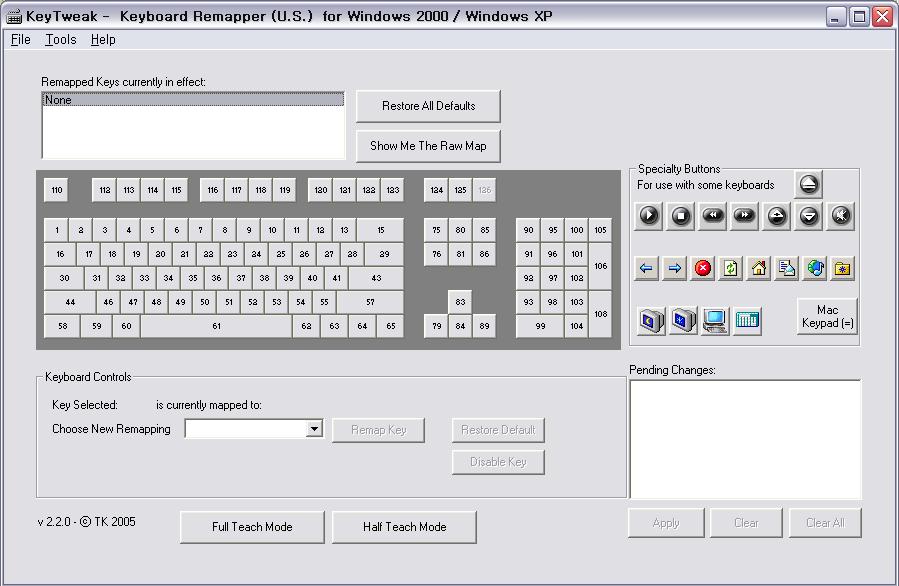Click the Mute specialty button
The width and height of the screenshot is (899, 586).
click(x=841, y=216)
